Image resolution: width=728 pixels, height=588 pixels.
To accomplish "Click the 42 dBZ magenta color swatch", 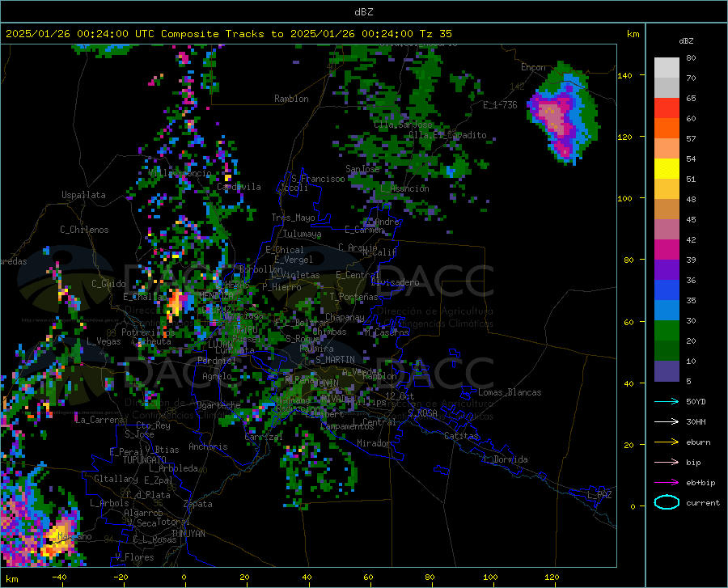I will pos(667,249).
